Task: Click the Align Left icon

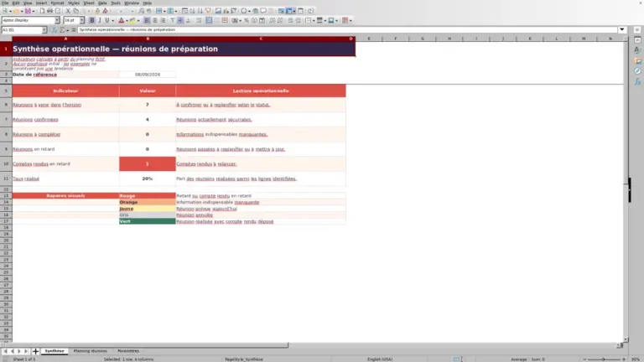Action: click(147, 20)
